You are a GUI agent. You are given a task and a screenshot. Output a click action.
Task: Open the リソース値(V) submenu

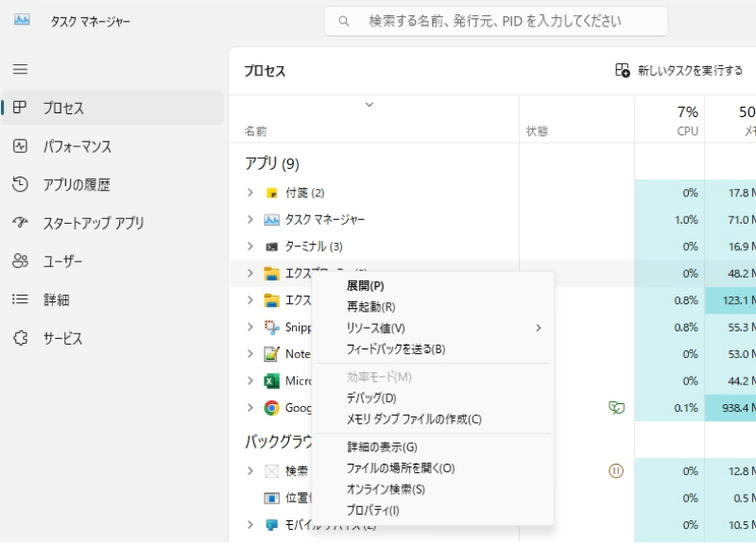click(x=433, y=328)
